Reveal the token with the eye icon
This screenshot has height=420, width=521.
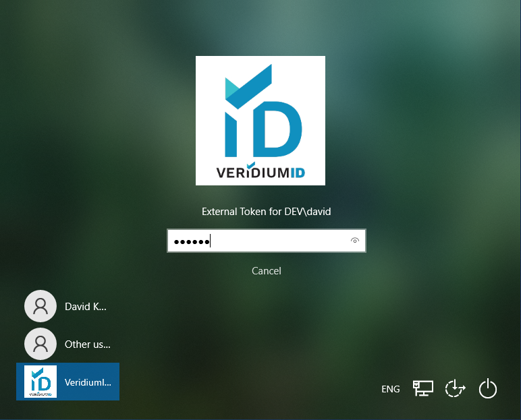coord(355,241)
